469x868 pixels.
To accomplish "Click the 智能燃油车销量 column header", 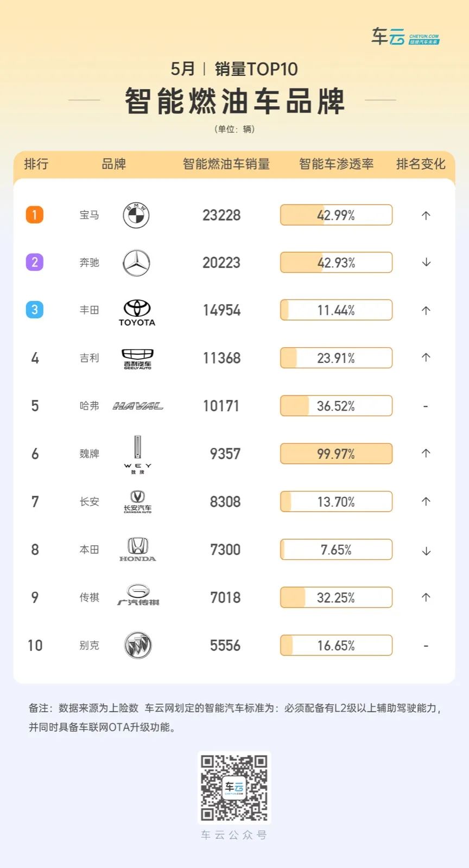I will (226, 164).
